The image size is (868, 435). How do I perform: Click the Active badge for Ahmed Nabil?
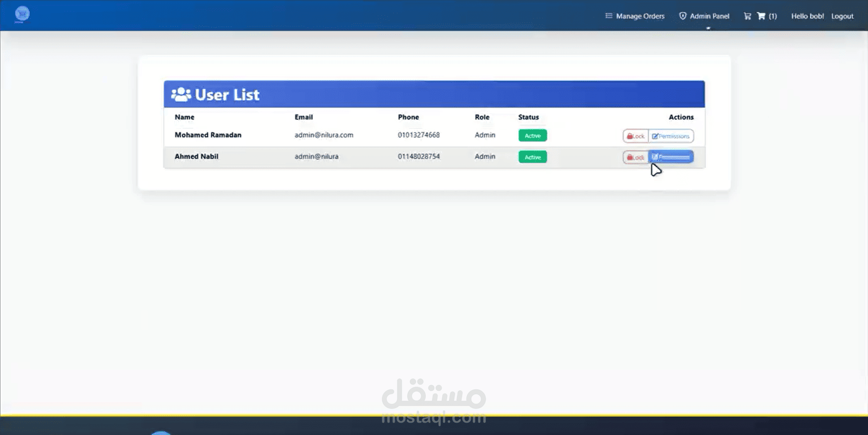click(533, 157)
